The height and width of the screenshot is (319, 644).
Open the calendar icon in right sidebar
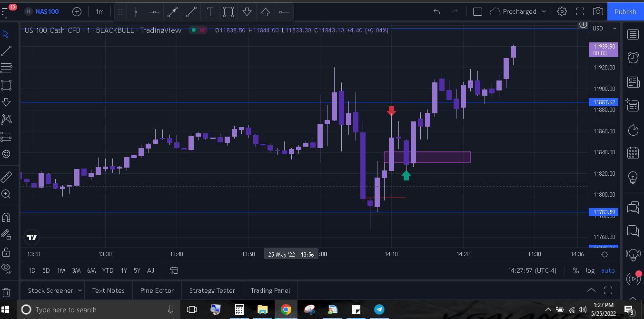633,153
